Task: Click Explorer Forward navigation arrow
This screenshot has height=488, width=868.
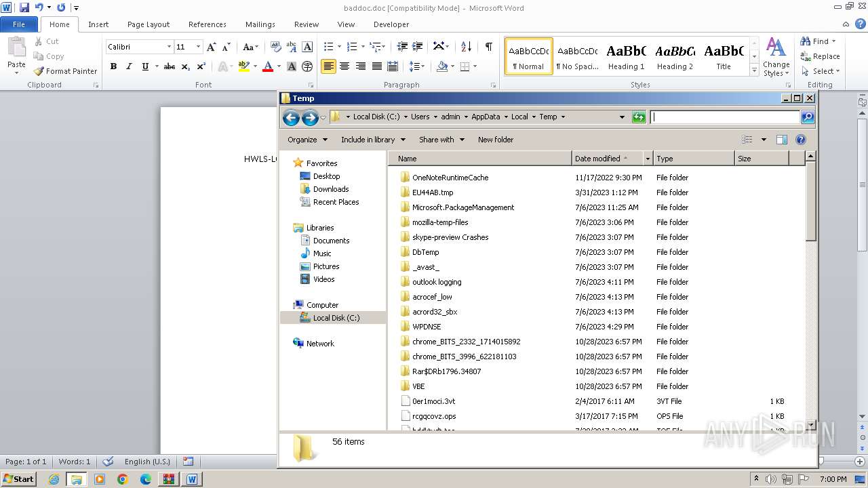Action: click(310, 118)
